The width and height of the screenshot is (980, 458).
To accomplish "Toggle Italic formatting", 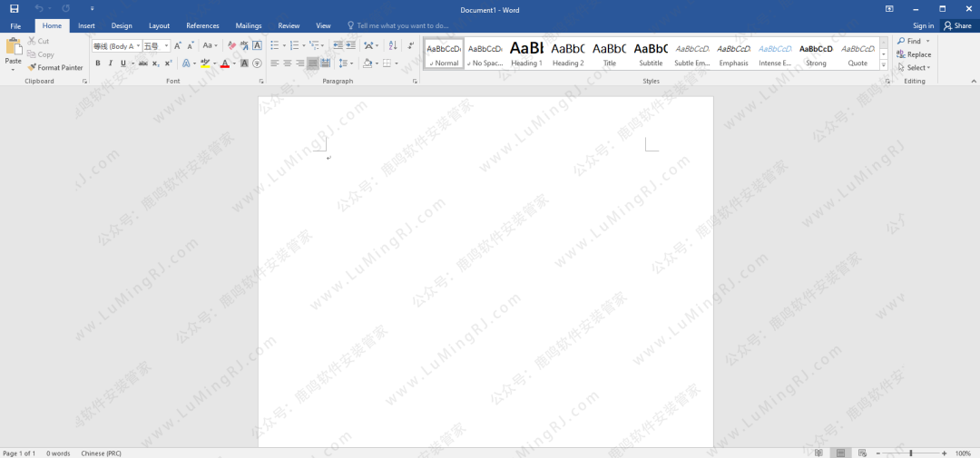I will tap(111, 63).
